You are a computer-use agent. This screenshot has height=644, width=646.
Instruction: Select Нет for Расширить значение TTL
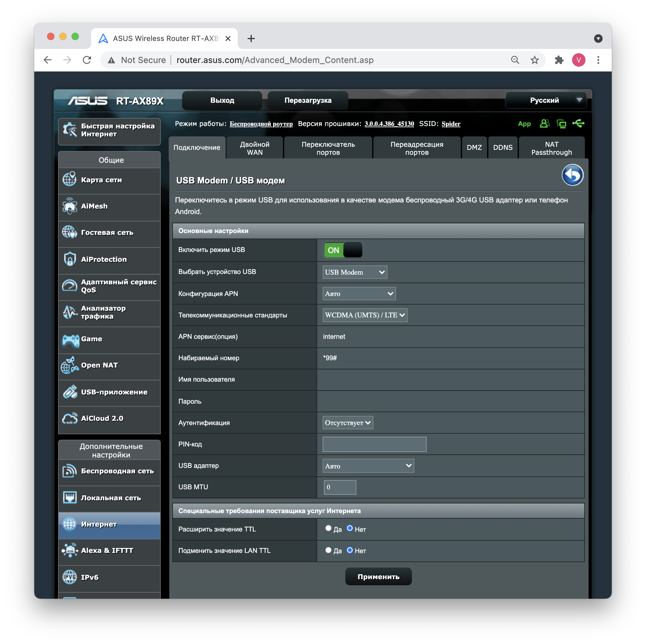(x=350, y=529)
